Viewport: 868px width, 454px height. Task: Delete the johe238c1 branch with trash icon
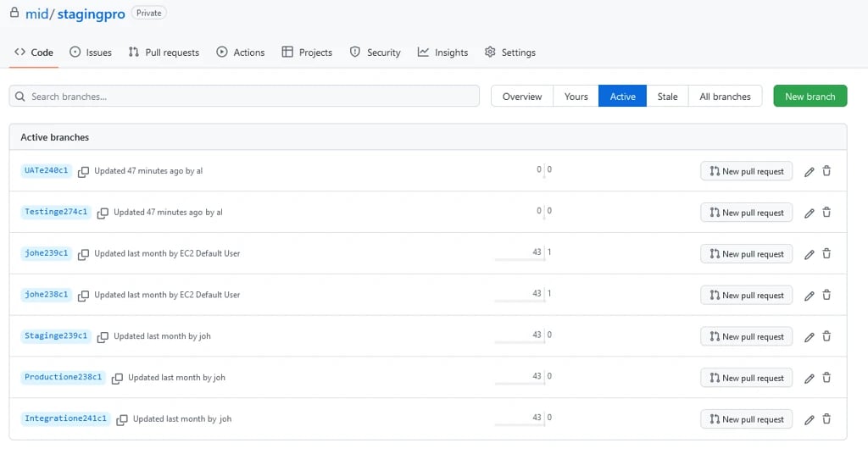click(x=826, y=295)
